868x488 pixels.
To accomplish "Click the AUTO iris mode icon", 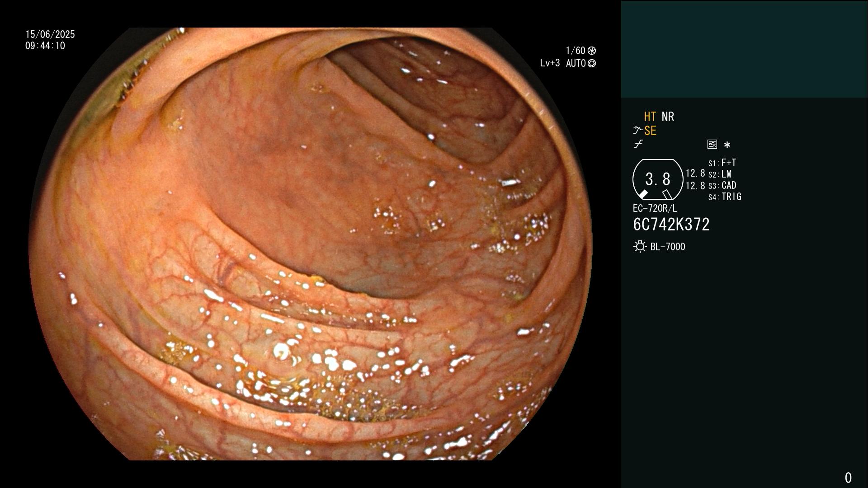I will point(592,63).
